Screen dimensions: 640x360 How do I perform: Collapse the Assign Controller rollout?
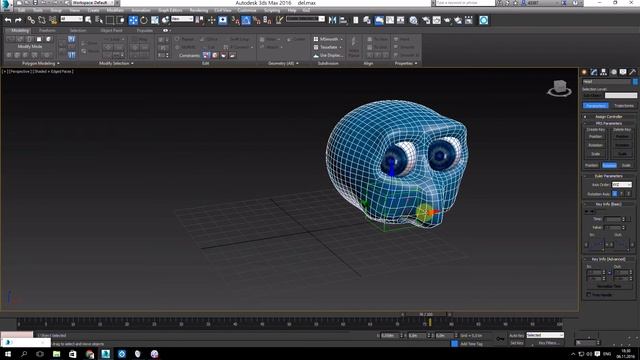coord(609,117)
